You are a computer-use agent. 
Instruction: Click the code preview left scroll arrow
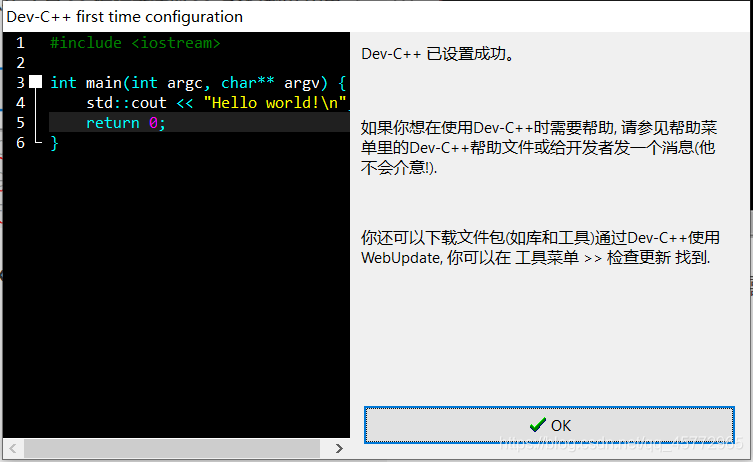[13, 449]
